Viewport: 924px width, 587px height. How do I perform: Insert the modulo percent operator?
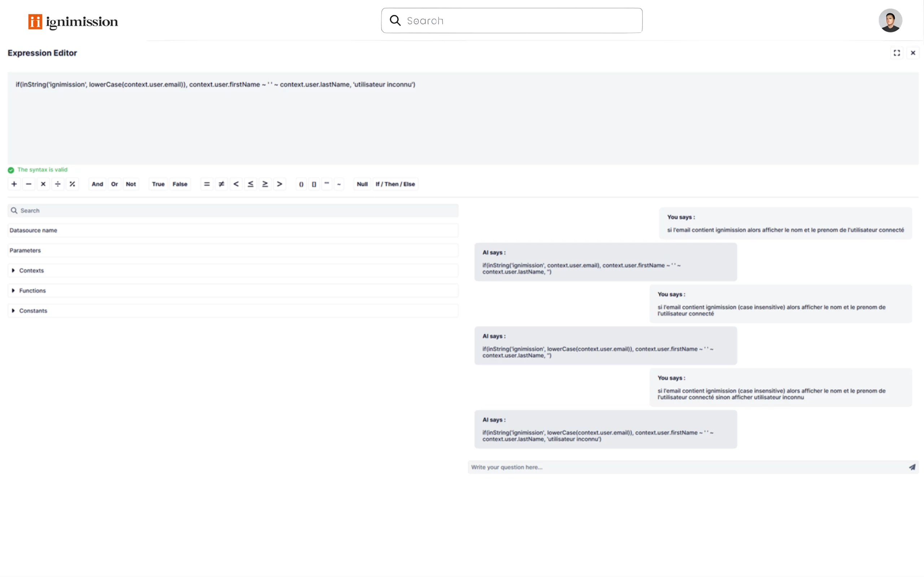click(72, 184)
